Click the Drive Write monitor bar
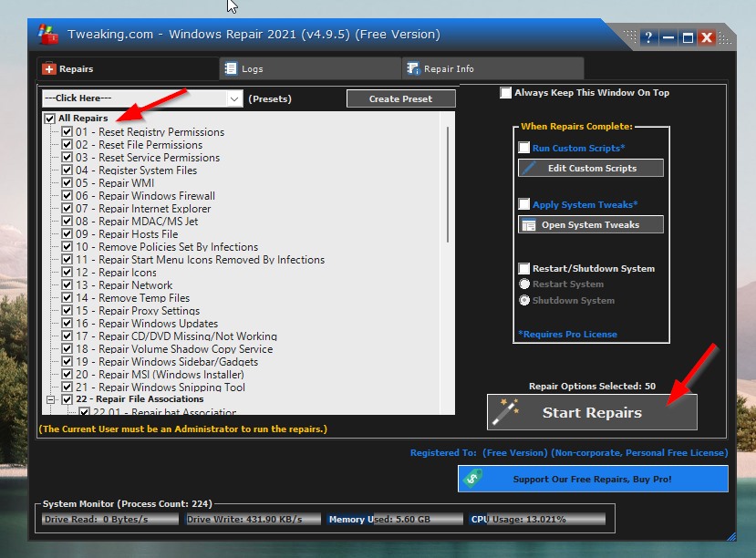Screen dimensions: 756x558 pyautogui.click(x=253, y=520)
